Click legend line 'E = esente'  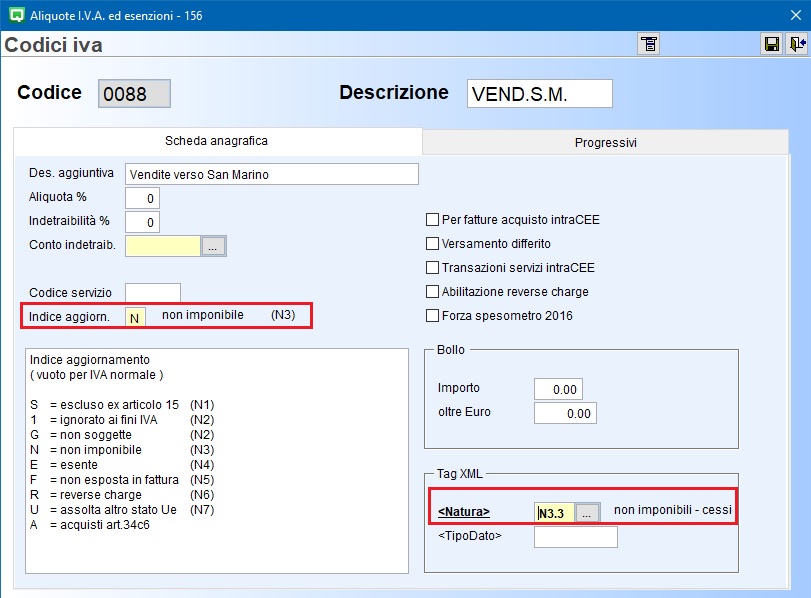pyautogui.click(x=122, y=465)
